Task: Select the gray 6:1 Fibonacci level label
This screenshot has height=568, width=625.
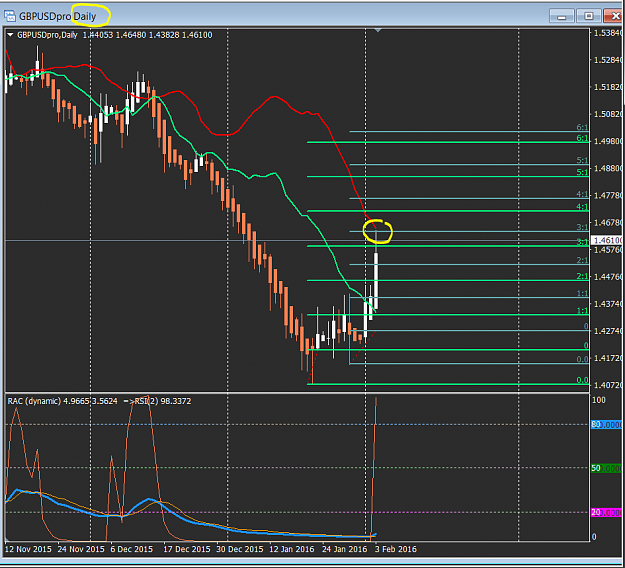Action: (x=582, y=128)
